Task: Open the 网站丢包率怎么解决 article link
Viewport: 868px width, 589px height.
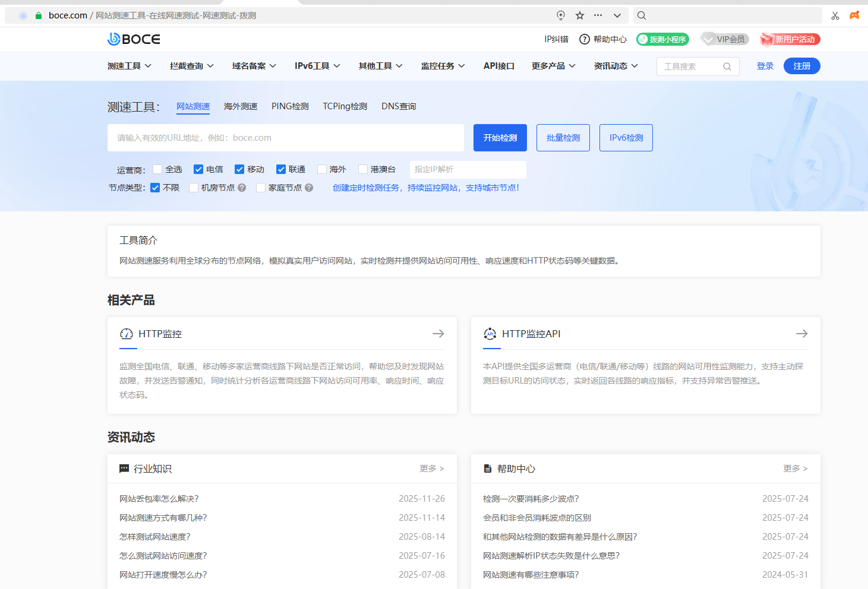Action: point(158,499)
